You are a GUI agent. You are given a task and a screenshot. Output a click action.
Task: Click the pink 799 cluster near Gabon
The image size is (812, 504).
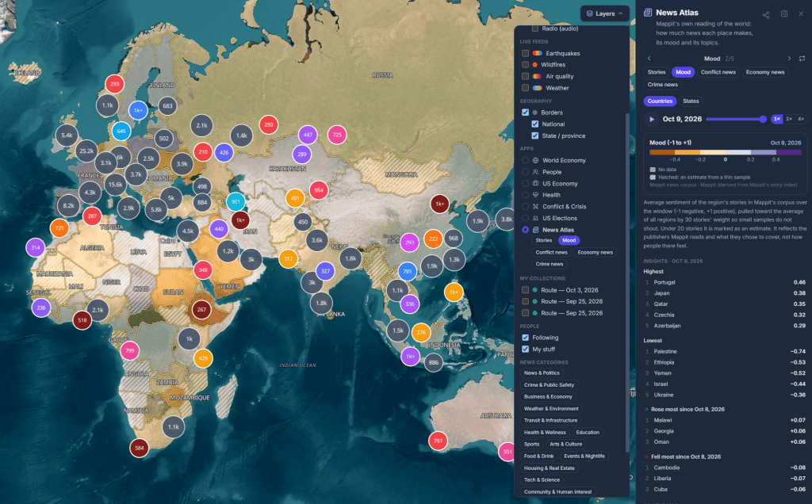coord(129,350)
